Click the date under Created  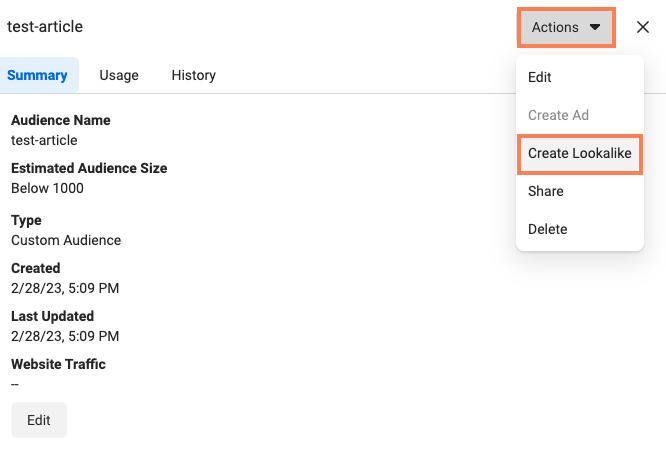pos(65,288)
